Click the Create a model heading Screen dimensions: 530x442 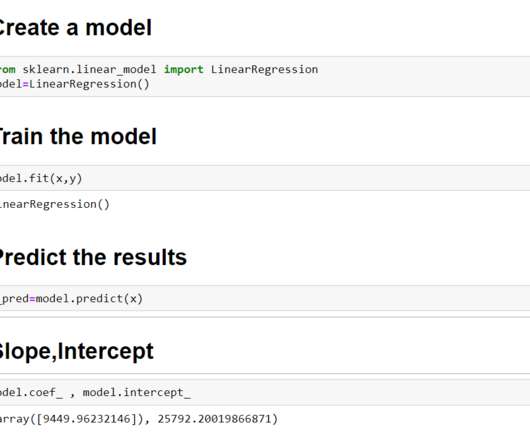(74, 28)
